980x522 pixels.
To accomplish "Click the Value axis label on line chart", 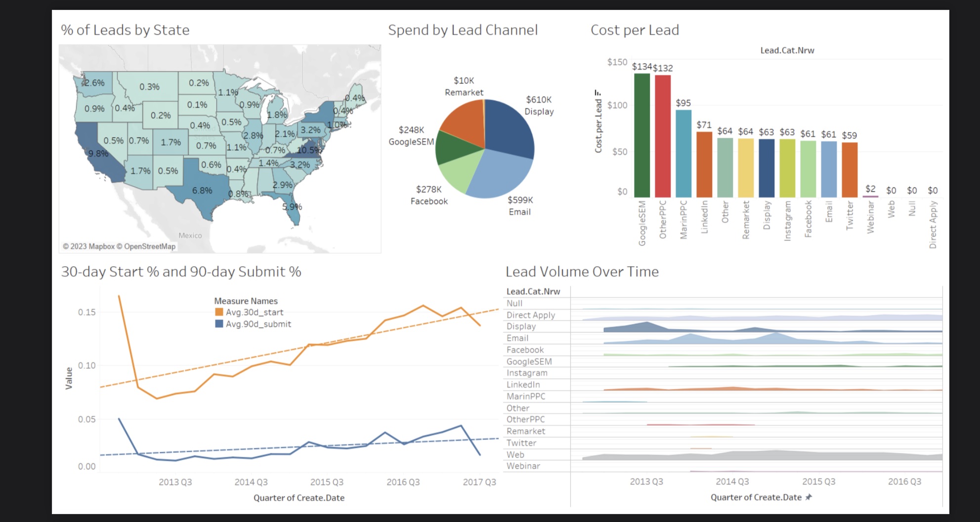I will (x=69, y=378).
